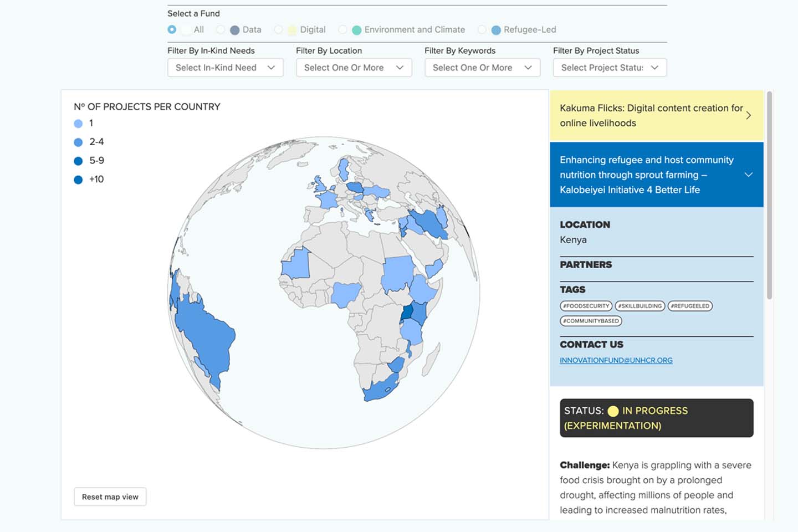Screen dimensions: 798x532
Task: Open the Project Status filter dropdown
Action: click(610, 68)
